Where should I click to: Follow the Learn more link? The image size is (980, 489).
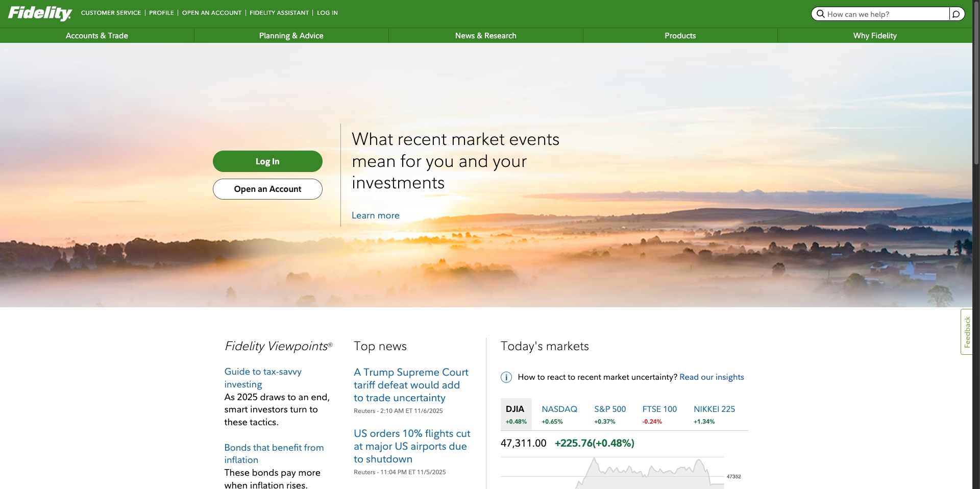pyautogui.click(x=376, y=215)
